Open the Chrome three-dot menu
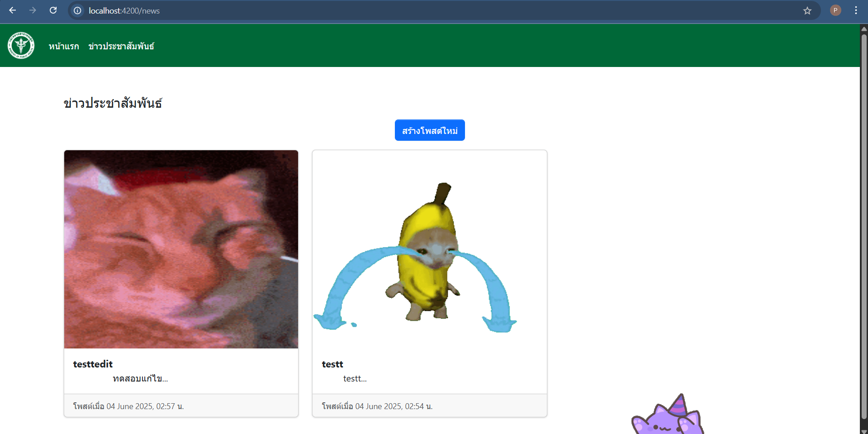868x434 pixels. click(856, 10)
